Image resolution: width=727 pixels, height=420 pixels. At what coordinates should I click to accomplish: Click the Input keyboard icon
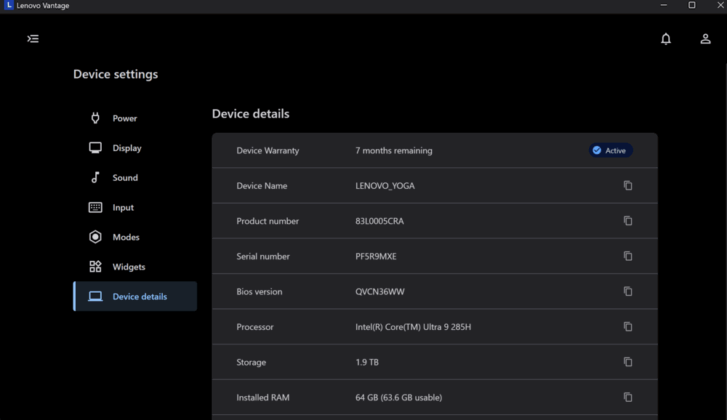click(95, 207)
